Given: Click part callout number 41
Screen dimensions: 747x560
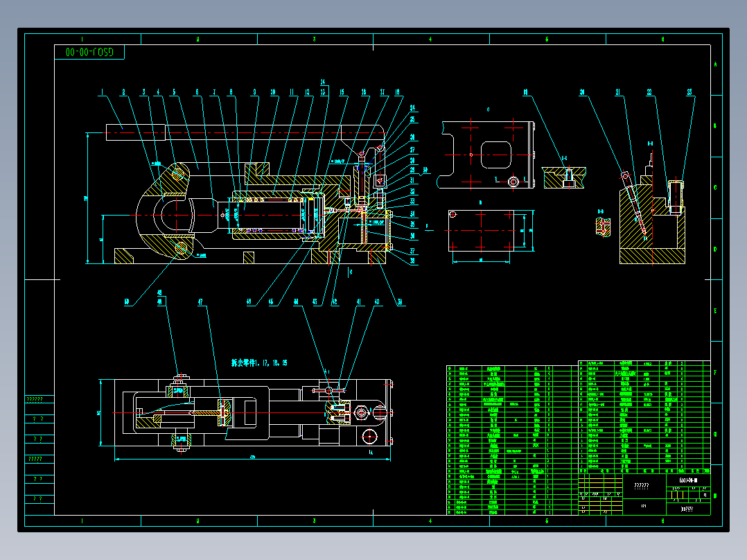Looking at the screenshot, I should coord(359,301).
